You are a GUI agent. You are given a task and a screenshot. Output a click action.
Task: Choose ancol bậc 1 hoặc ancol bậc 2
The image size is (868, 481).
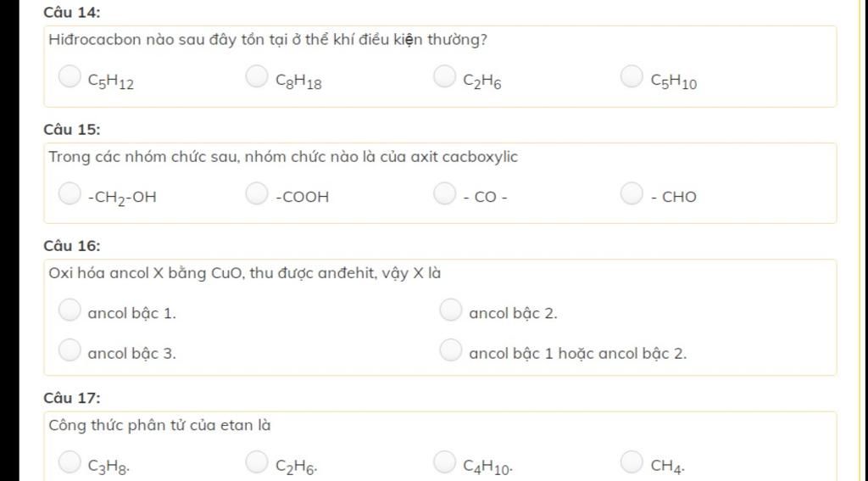coord(451,350)
